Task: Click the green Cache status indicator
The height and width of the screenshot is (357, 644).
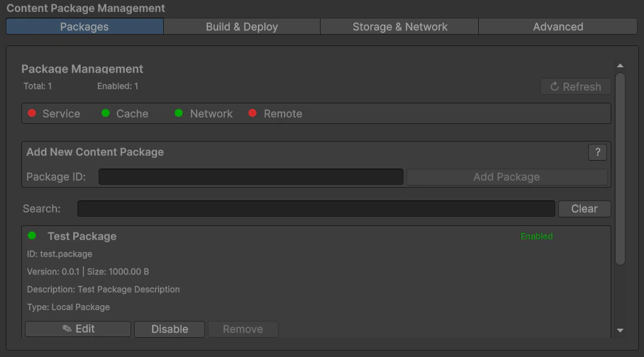Action: click(106, 113)
